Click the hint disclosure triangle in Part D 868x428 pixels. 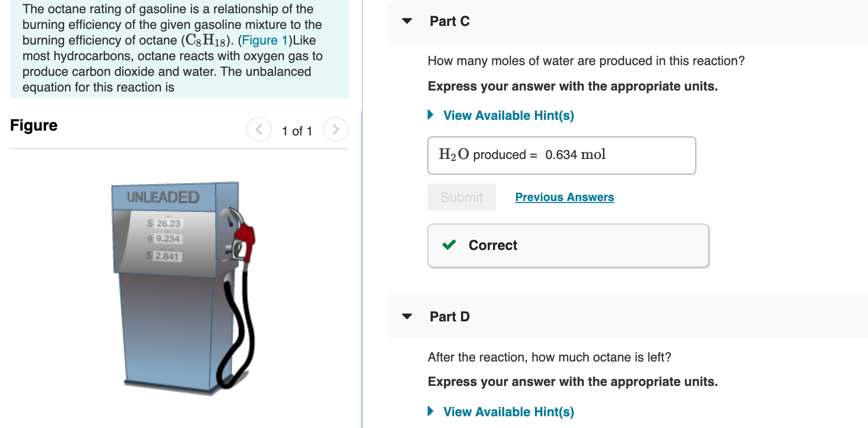[431, 411]
